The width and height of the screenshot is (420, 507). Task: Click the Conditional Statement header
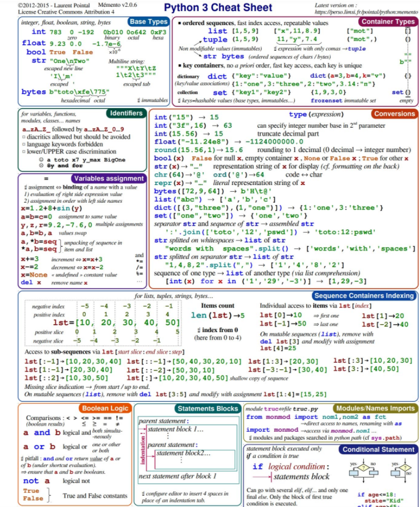pyautogui.click(x=378, y=450)
